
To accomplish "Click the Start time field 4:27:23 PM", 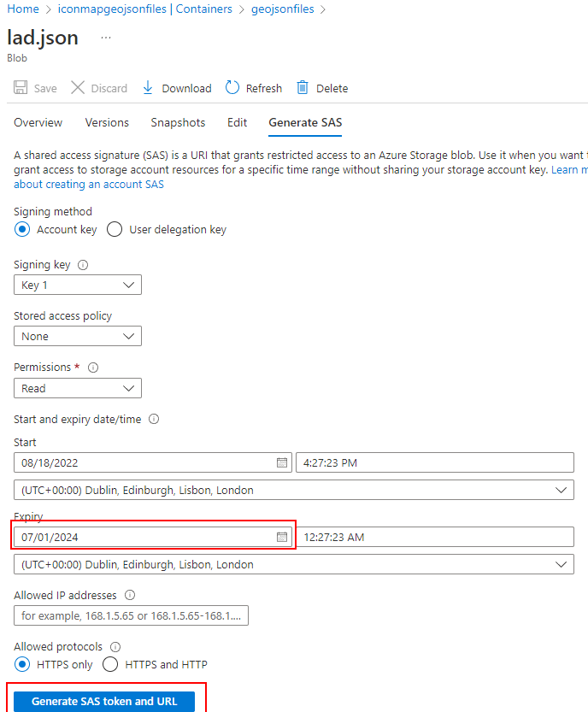I will [x=435, y=462].
